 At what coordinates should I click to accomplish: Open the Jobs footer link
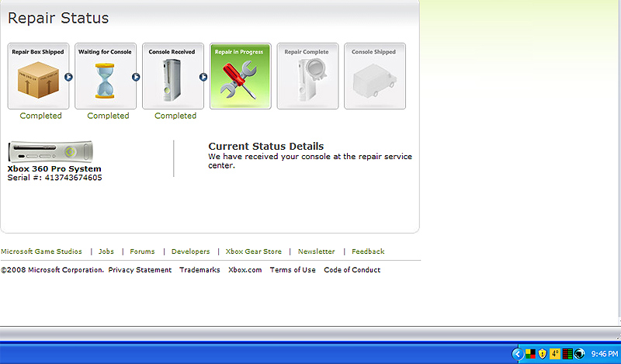coord(106,251)
